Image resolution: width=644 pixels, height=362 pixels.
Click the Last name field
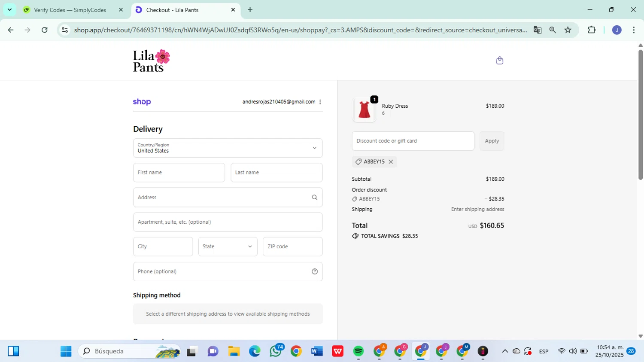pyautogui.click(x=276, y=173)
